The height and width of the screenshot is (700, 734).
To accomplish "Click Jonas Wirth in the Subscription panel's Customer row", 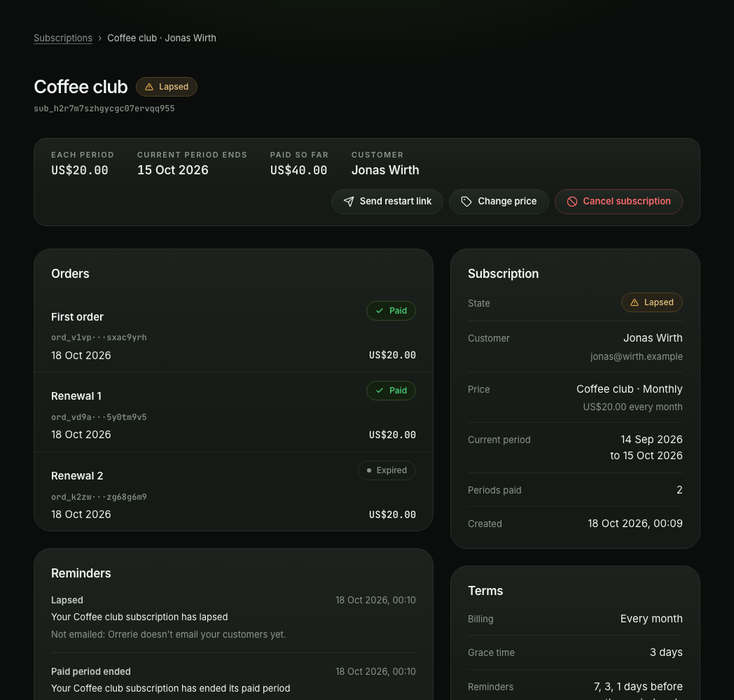I will coord(653,338).
